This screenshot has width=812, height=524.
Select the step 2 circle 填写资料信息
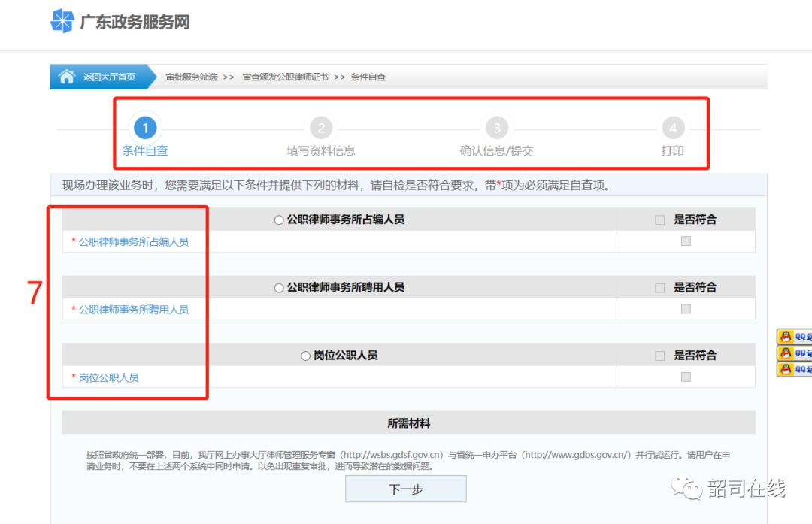click(321, 128)
